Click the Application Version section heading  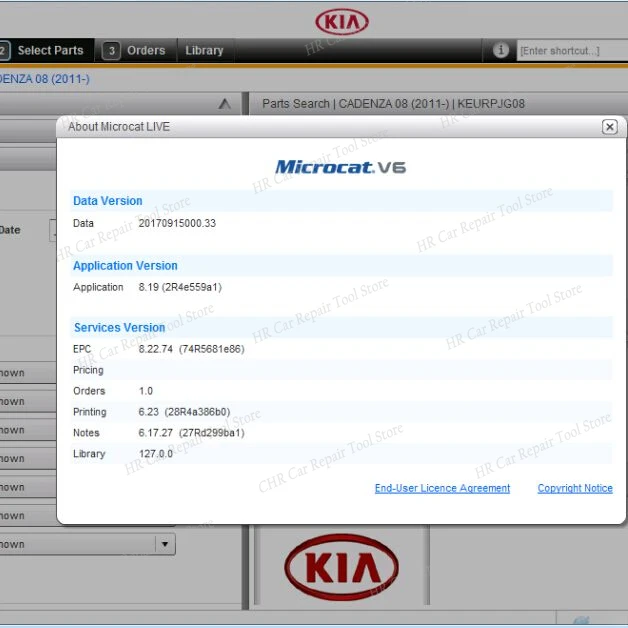(125, 266)
